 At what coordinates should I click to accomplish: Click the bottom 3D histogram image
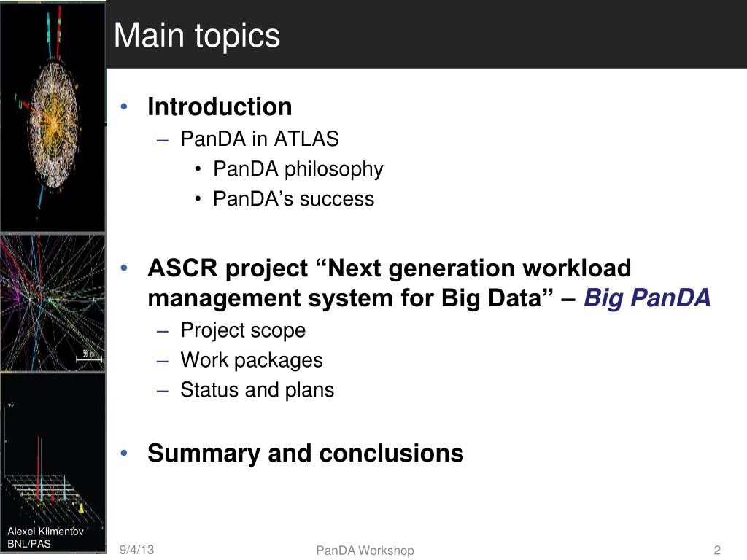[x=53, y=463]
